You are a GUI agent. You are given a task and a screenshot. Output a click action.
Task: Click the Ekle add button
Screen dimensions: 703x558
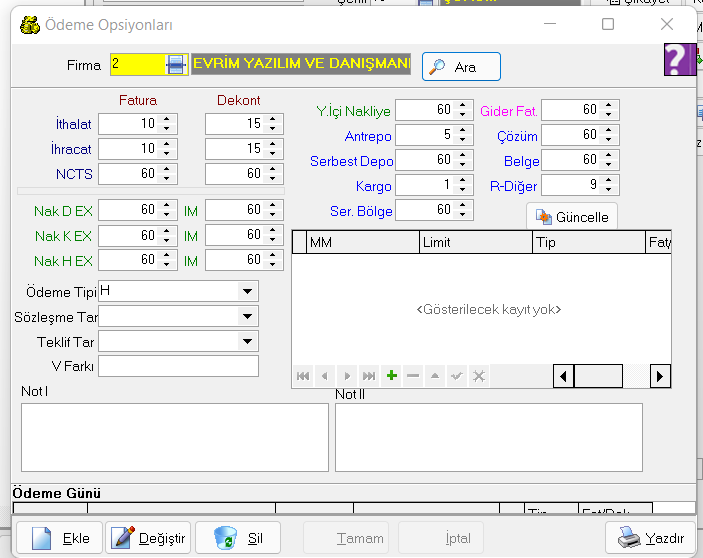pos(60,537)
